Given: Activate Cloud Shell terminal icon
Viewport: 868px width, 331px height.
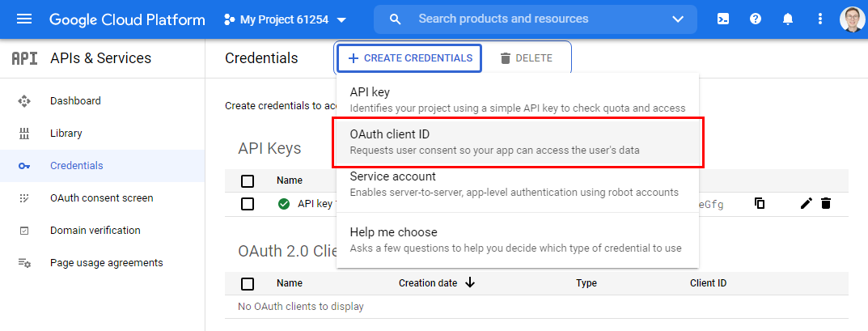Looking at the screenshot, I should [722, 19].
